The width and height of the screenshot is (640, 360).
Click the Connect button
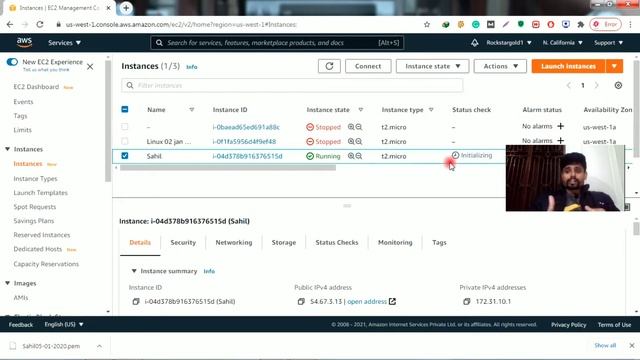368,66
